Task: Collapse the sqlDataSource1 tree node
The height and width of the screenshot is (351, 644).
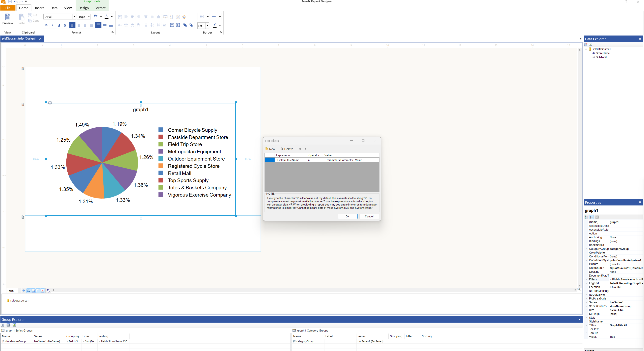Action: pos(586,49)
